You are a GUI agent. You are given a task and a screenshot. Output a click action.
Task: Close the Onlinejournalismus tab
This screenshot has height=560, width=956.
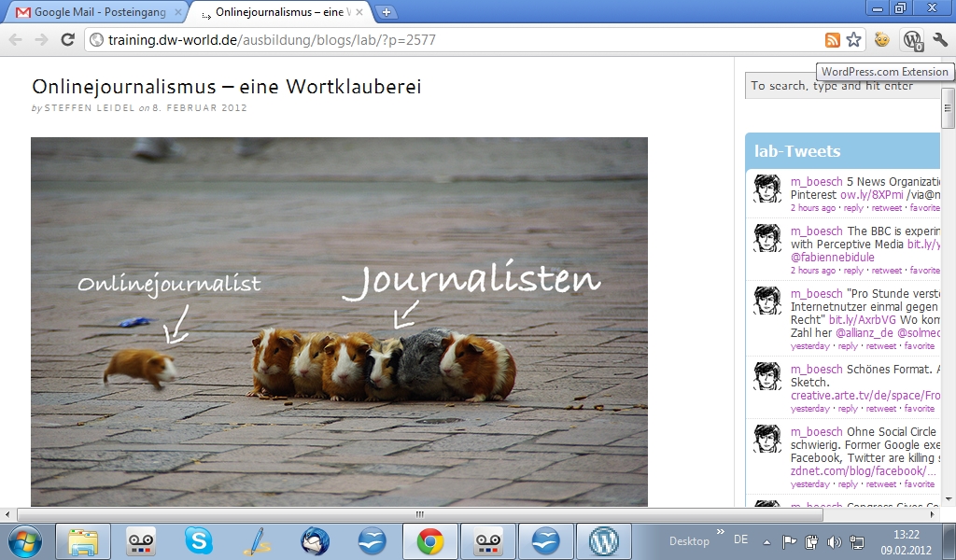360,12
